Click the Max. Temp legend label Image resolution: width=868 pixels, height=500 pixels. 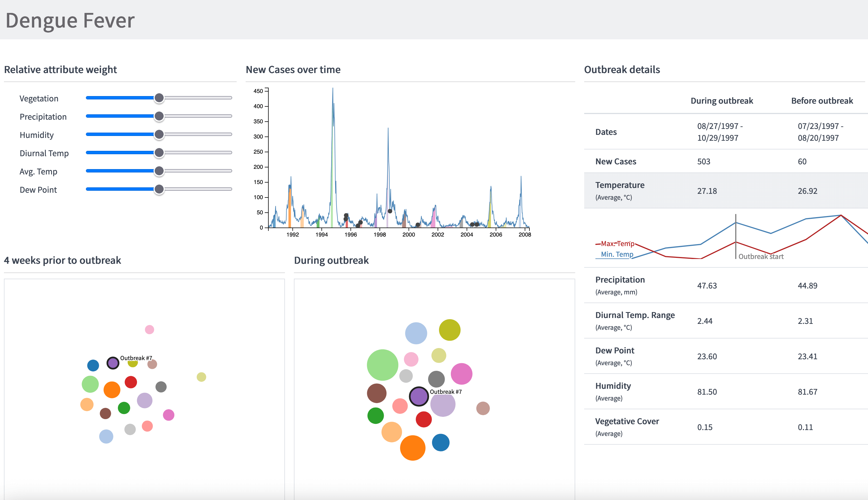618,244
